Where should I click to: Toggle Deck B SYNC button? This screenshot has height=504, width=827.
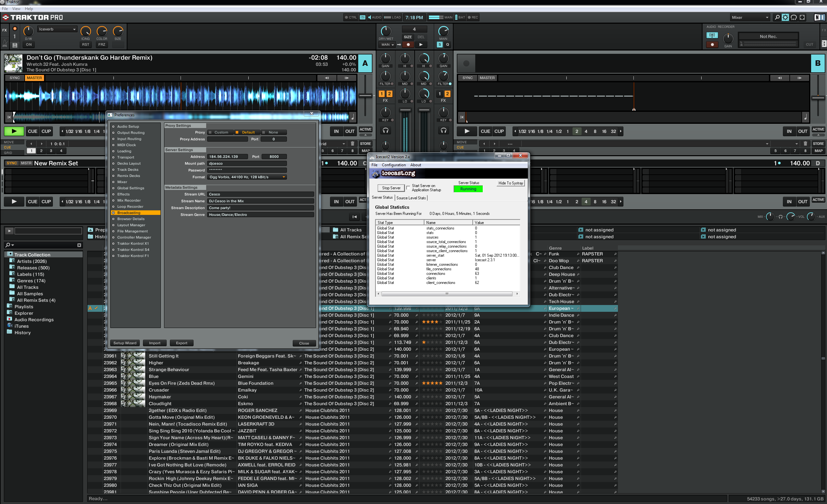tap(467, 78)
